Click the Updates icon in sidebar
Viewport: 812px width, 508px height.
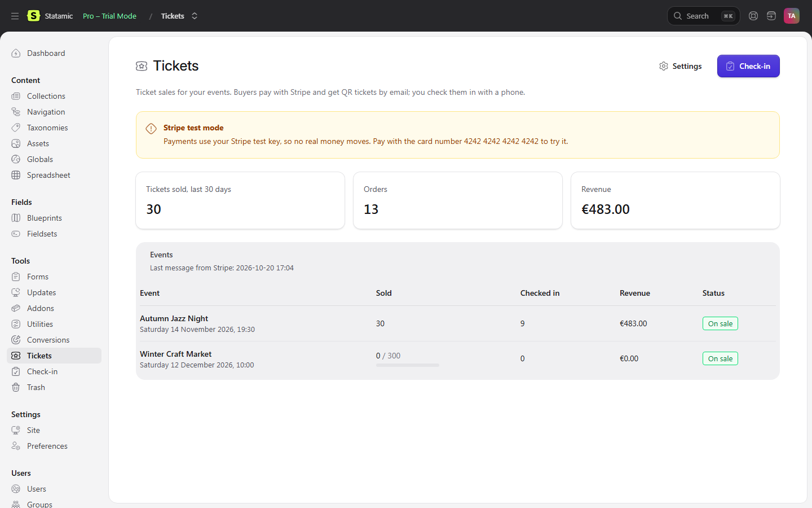click(16, 292)
